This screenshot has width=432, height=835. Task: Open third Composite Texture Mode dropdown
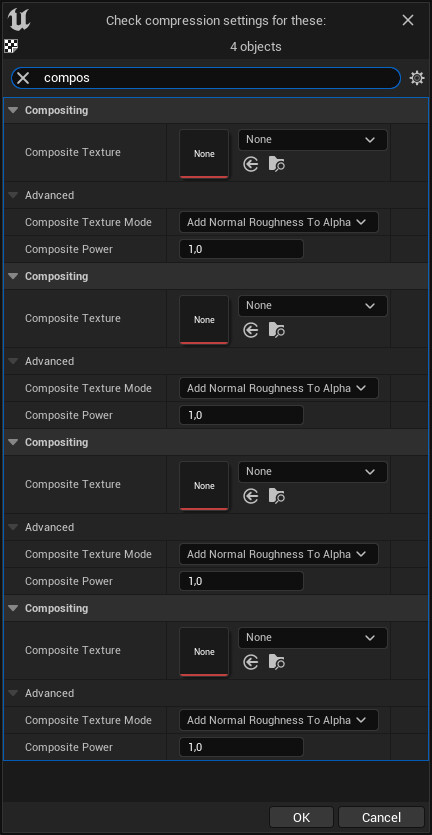point(279,554)
